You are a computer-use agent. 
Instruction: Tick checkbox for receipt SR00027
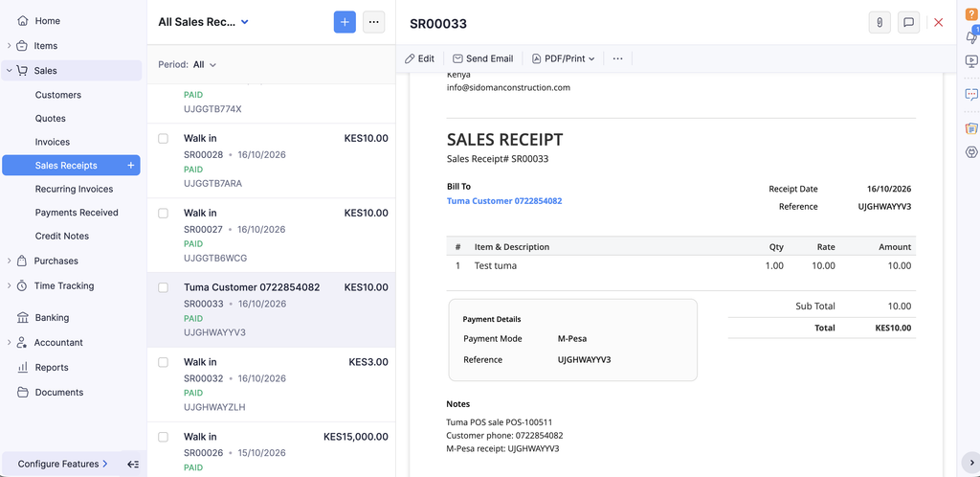(x=163, y=214)
